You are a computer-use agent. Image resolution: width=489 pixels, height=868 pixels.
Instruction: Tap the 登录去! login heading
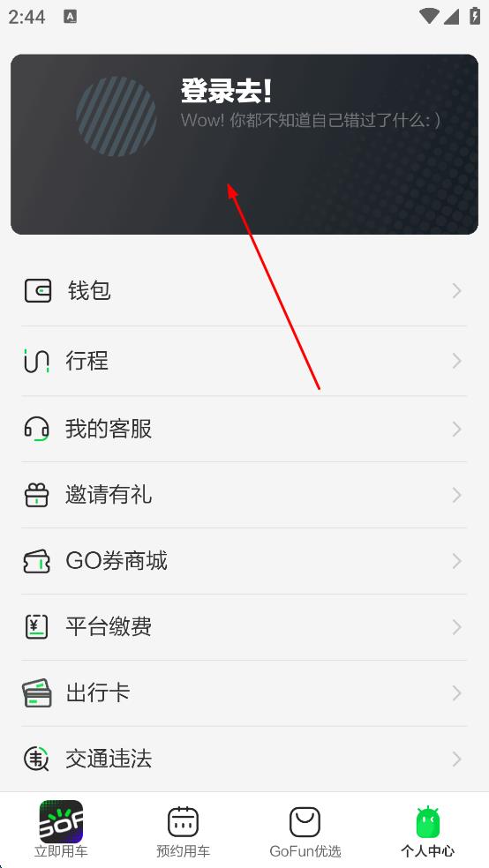click(x=227, y=92)
